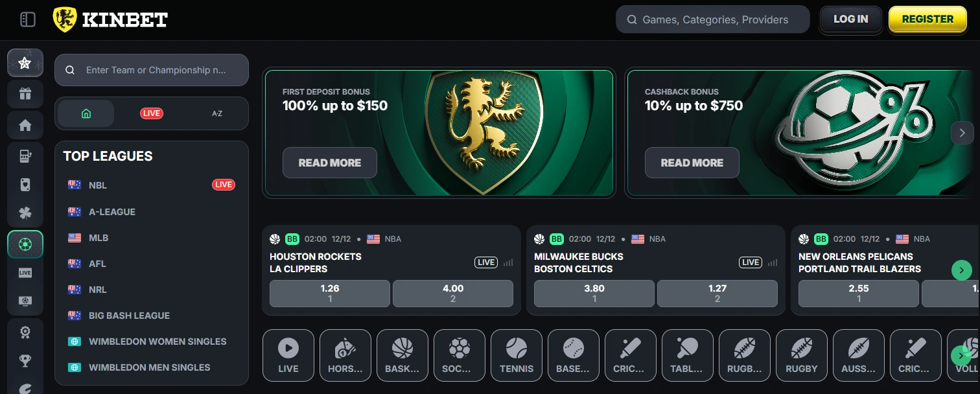Click READ MORE on first deposit bonus

[x=329, y=163]
